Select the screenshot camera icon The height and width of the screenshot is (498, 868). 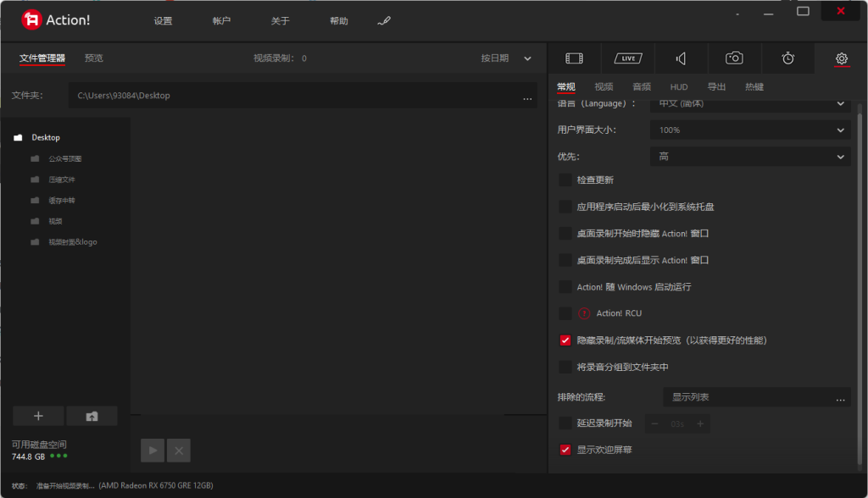[734, 58]
